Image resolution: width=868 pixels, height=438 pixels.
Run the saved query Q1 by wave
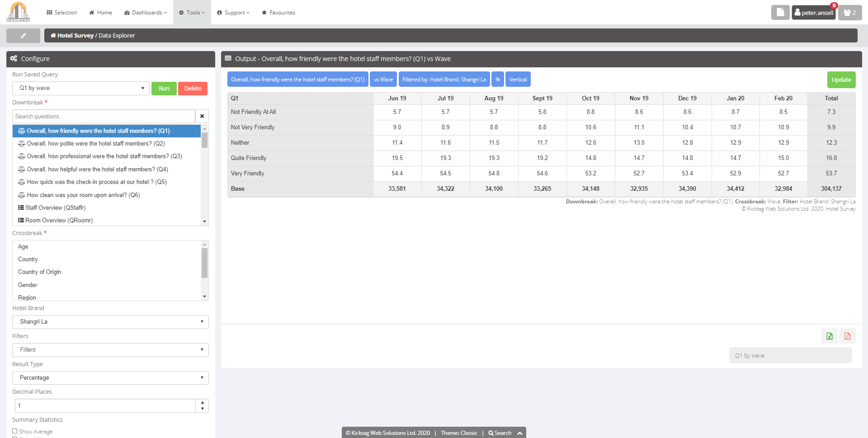164,88
